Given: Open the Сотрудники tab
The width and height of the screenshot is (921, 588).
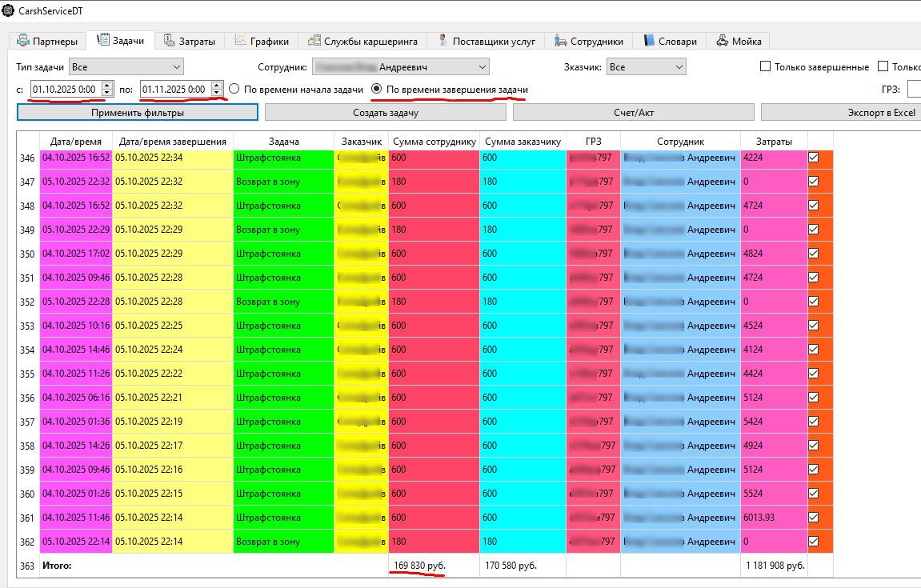Looking at the screenshot, I should [x=589, y=41].
